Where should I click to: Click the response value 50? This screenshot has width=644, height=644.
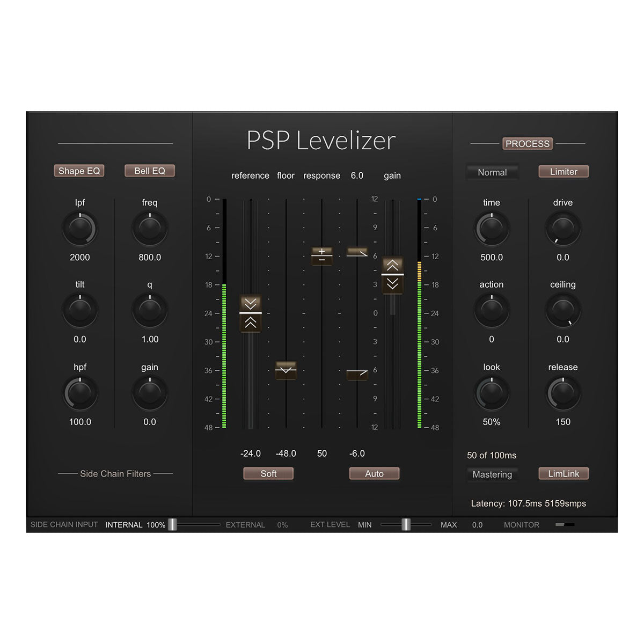pyautogui.click(x=322, y=453)
